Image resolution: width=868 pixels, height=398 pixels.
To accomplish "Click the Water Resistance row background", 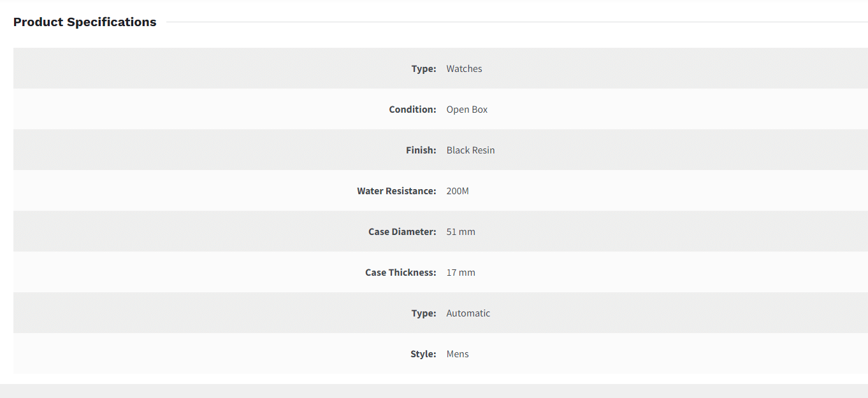I will (x=440, y=191).
